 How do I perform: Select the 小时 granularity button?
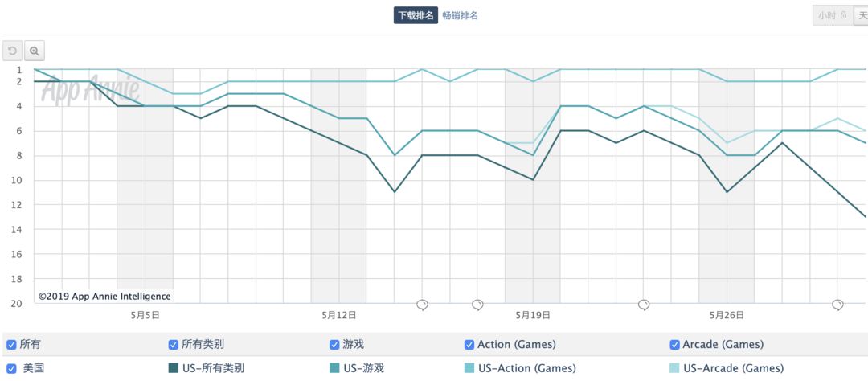click(x=827, y=15)
